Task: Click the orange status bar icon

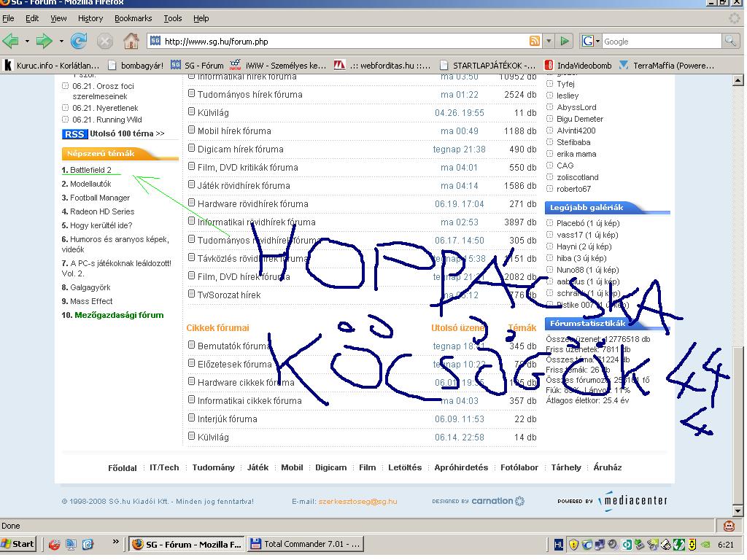Action: (x=728, y=526)
